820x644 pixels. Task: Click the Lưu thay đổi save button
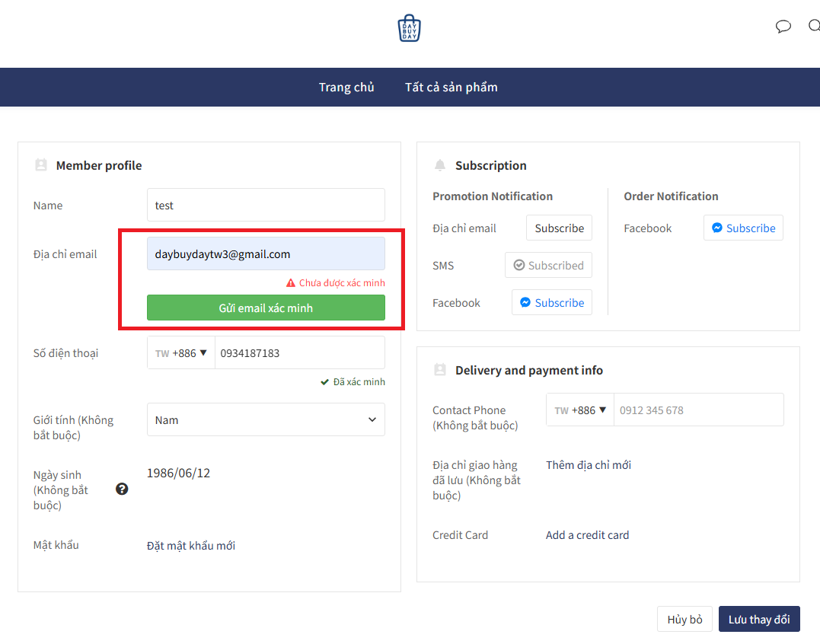[758, 619]
